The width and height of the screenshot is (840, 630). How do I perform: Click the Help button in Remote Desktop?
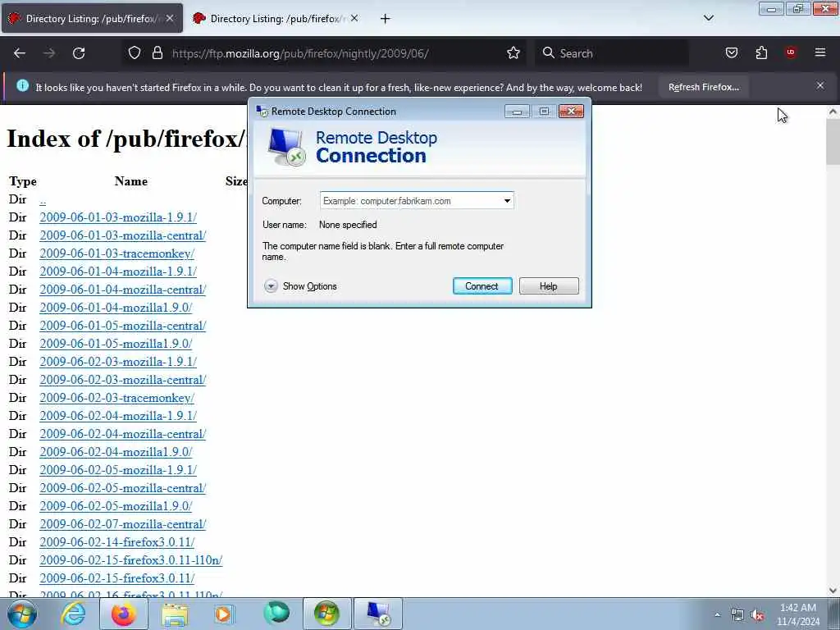(549, 286)
